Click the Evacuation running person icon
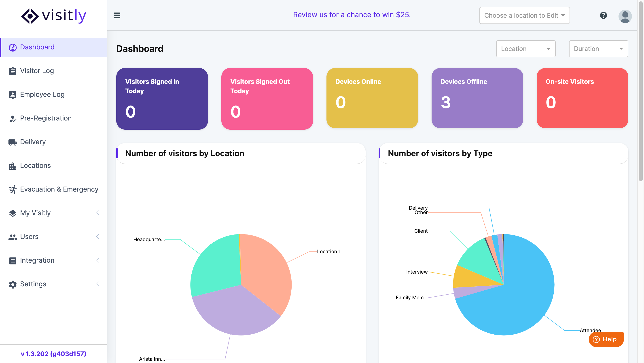Viewport: 644px width, 363px height. (13, 189)
